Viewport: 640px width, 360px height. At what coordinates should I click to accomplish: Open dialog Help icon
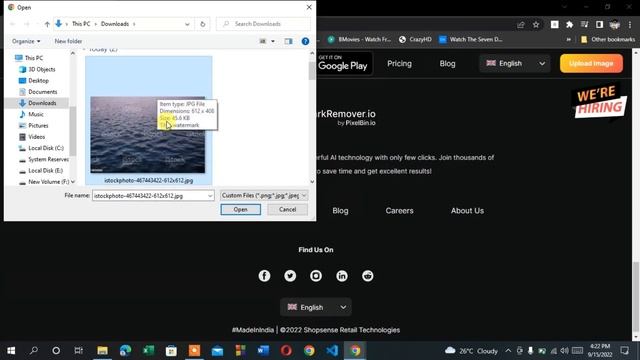pyautogui.click(x=305, y=41)
